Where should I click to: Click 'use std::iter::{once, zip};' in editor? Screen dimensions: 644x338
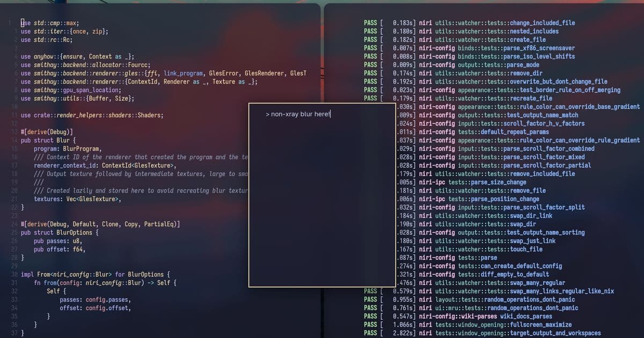coord(64,32)
